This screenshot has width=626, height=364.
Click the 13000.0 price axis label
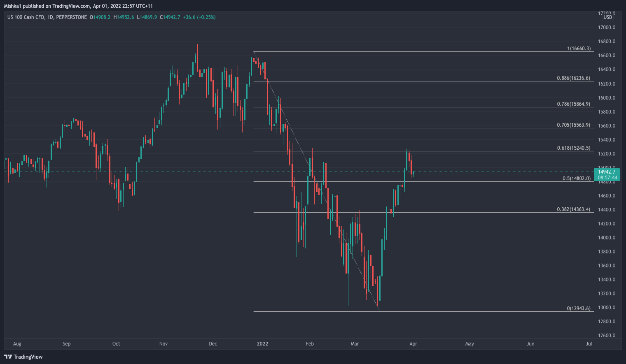607,308
